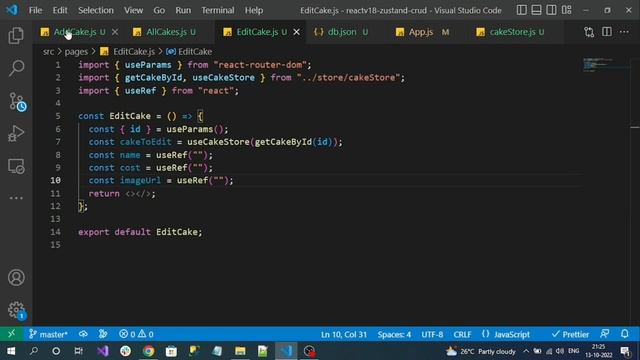Open the Remote Explorer view
The height and width of the screenshot is (360, 640).
pos(16,166)
